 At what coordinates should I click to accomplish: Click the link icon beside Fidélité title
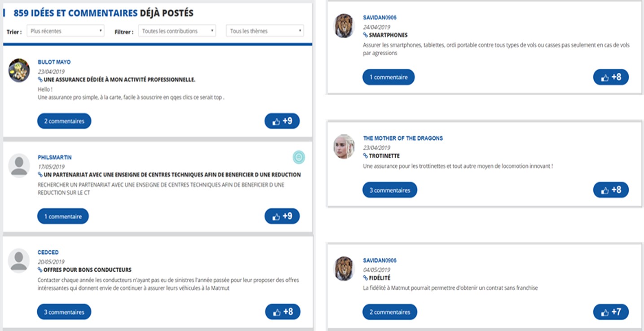365,278
